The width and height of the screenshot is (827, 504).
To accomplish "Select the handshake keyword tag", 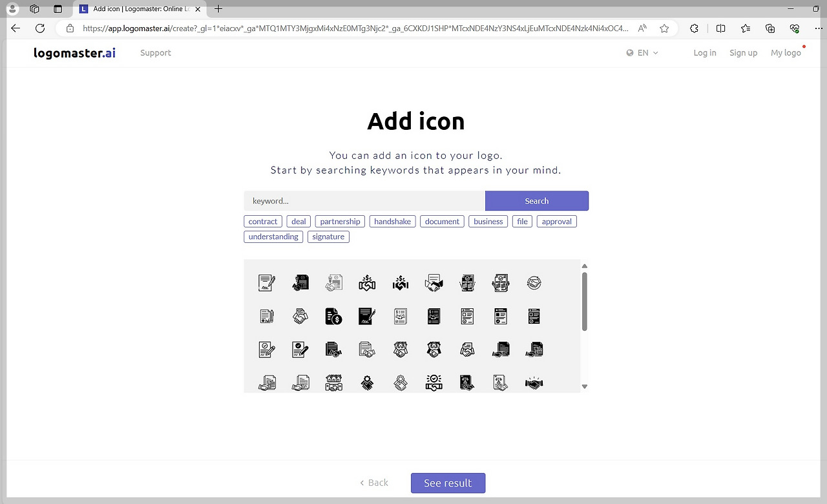I will 393,222.
